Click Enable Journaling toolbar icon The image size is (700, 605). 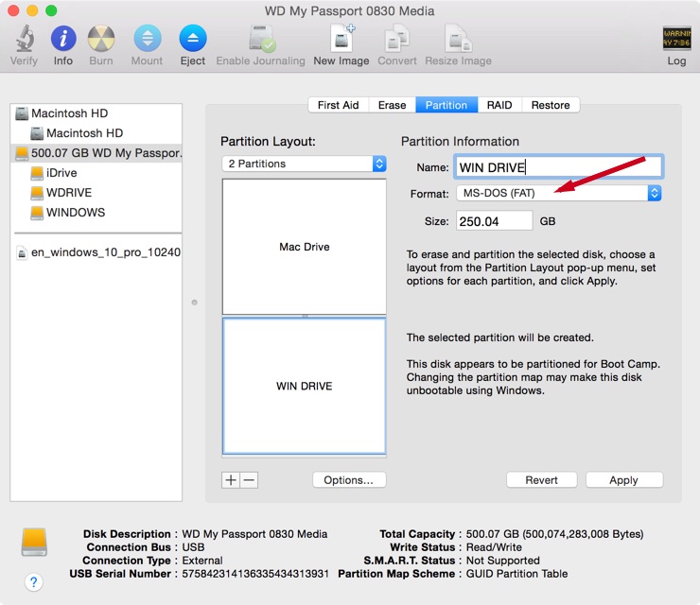click(x=262, y=39)
